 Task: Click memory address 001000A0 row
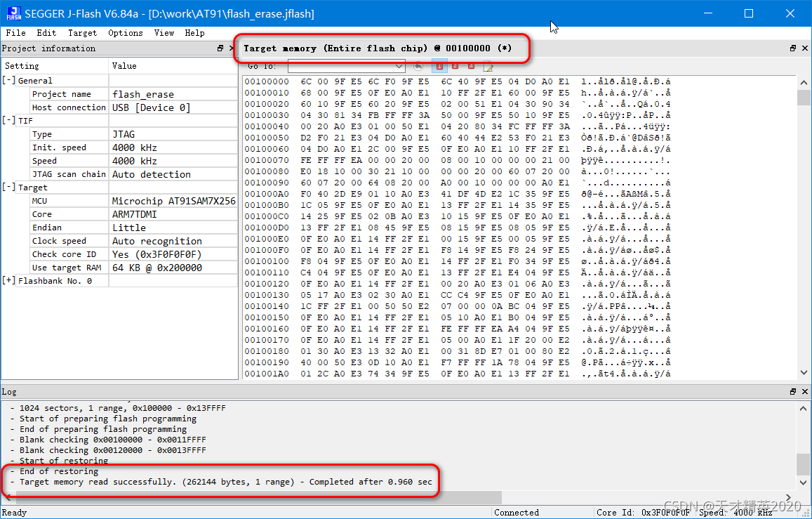tap(458, 194)
